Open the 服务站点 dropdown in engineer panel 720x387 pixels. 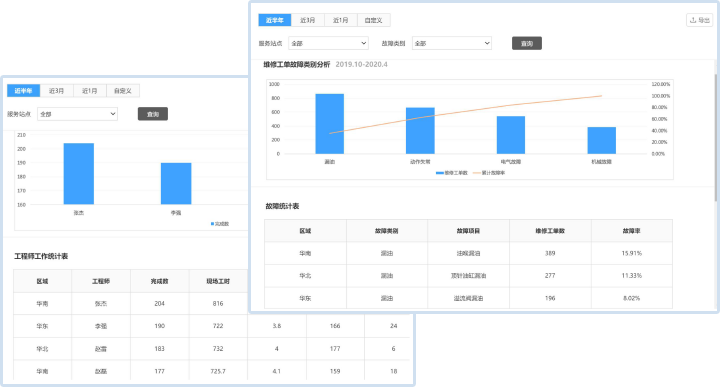click(78, 114)
